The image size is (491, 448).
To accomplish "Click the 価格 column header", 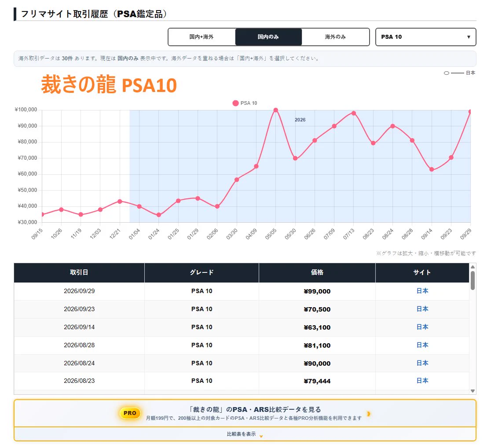I will point(317,272).
